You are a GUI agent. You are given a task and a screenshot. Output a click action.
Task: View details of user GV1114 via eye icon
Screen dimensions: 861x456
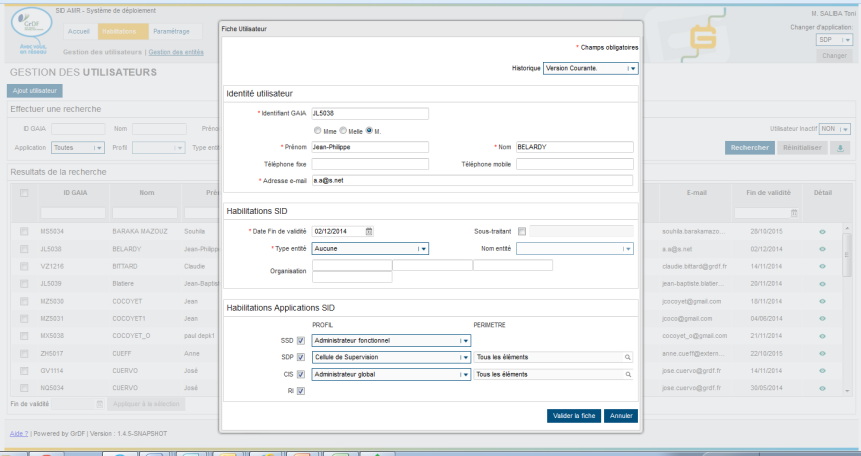coord(822,371)
